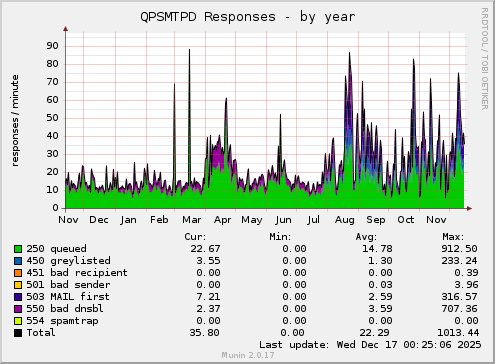Screen dimensions: 495x364
Task: Click the 'Last update' timestamp text
Action: (370, 345)
